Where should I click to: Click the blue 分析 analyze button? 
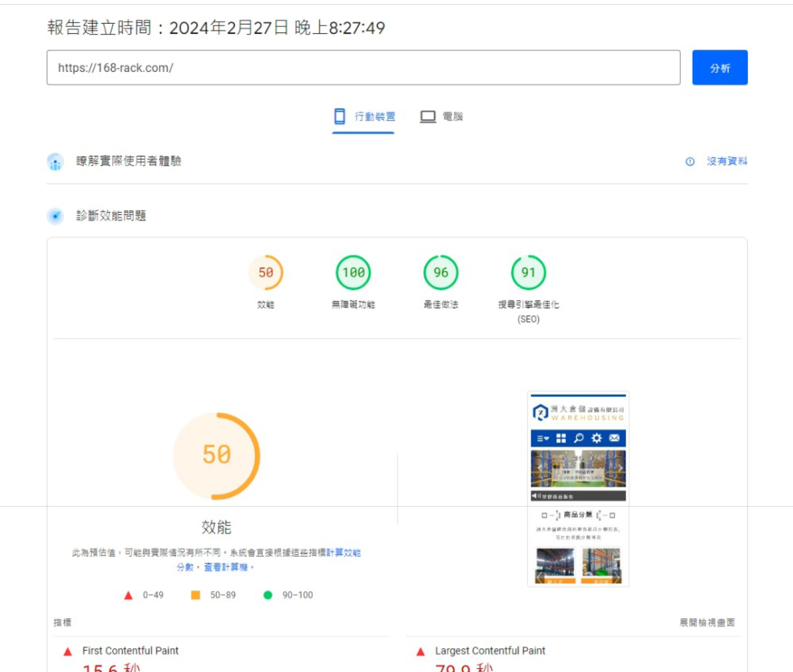719,68
